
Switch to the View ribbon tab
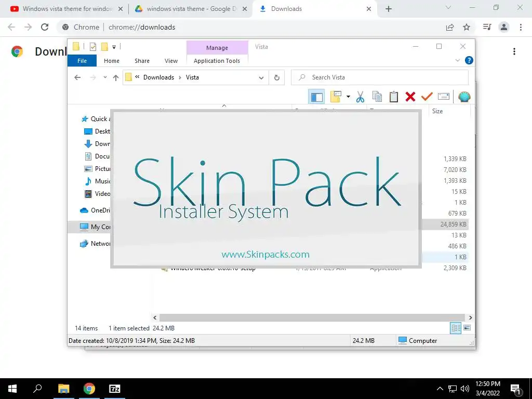(x=171, y=61)
